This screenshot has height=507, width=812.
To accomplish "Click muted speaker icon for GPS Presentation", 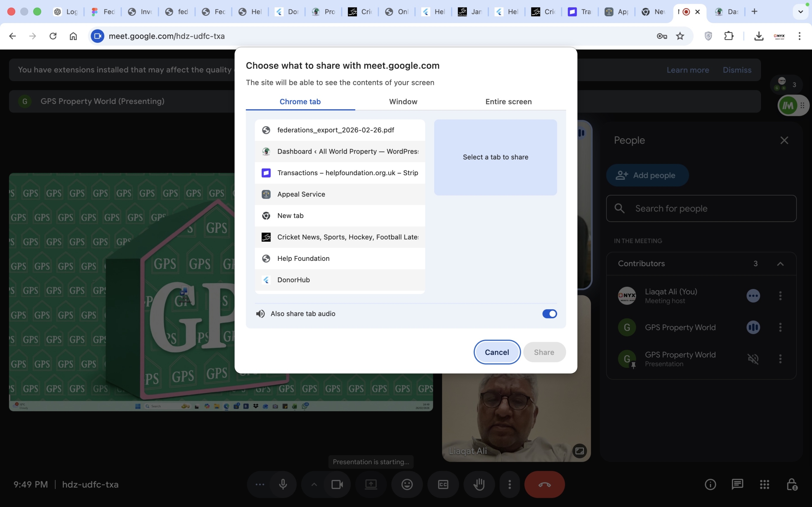I will coord(753,359).
